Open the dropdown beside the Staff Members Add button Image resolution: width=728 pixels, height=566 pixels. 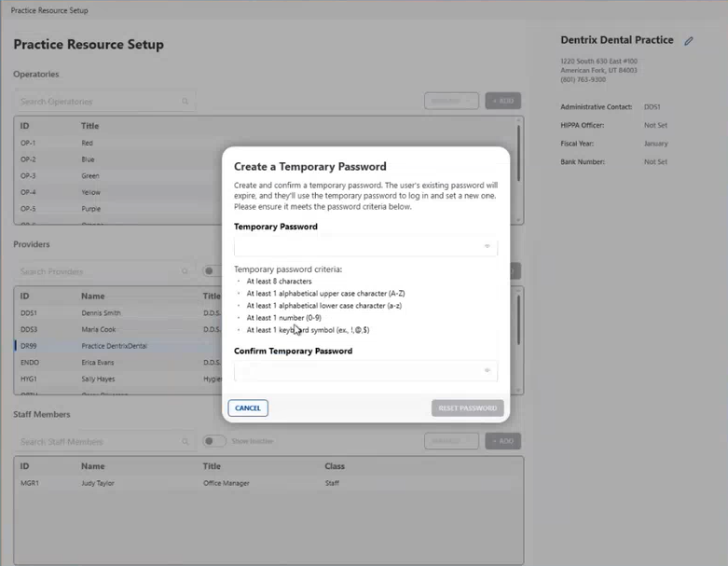[x=451, y=441]
